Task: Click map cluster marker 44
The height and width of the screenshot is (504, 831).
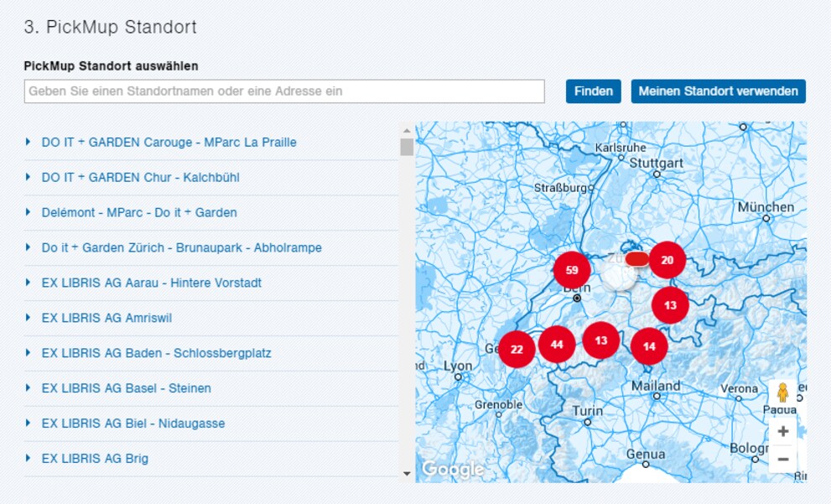Action: (x=557, y=345)
